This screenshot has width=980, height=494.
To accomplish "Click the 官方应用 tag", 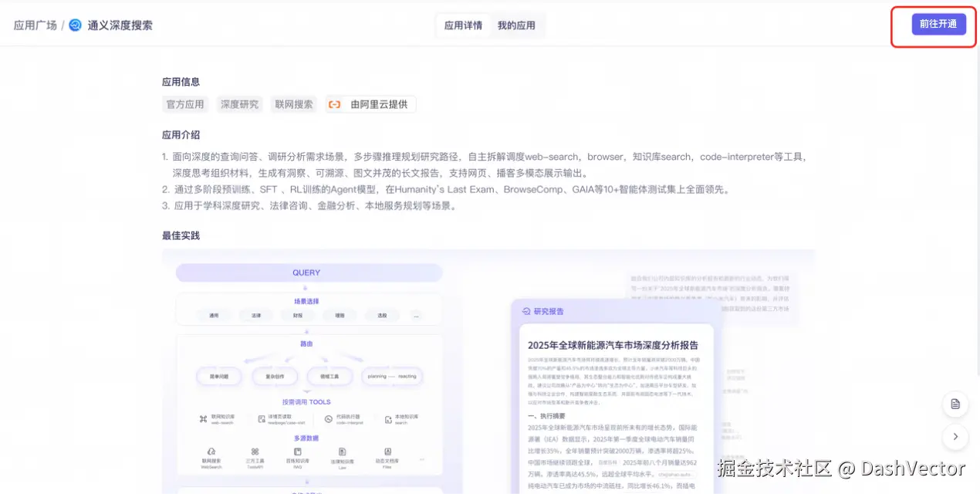I will pyautogui.click(x=185, y=104).
